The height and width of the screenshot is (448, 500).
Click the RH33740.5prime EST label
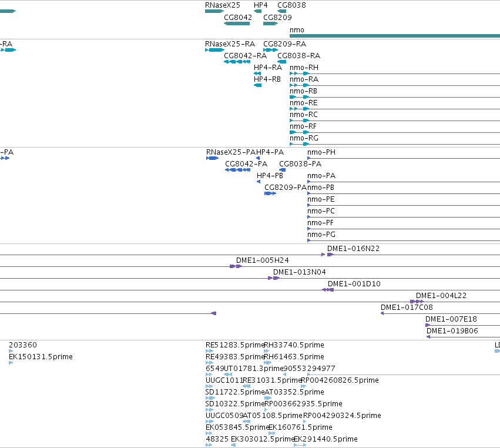(294, 345)
